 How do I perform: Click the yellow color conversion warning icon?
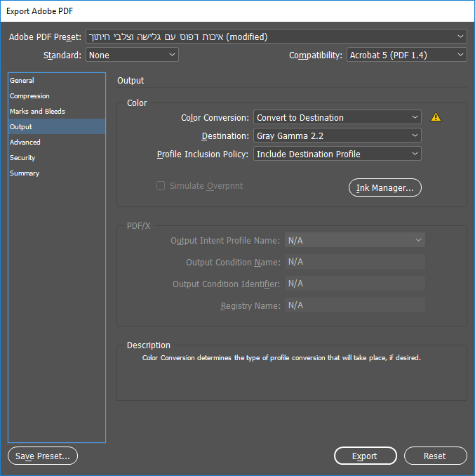click(436, 117)
